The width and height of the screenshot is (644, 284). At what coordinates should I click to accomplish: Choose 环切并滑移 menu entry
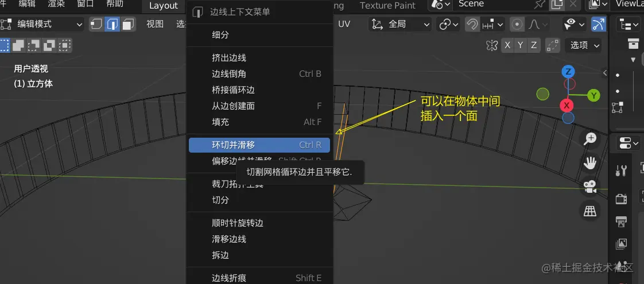click(259, 145)
